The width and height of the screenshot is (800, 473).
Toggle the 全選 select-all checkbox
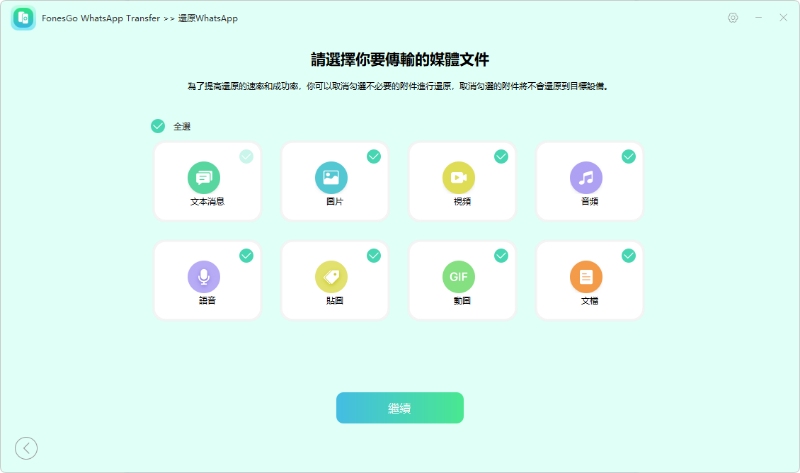[x=158, y=126]
